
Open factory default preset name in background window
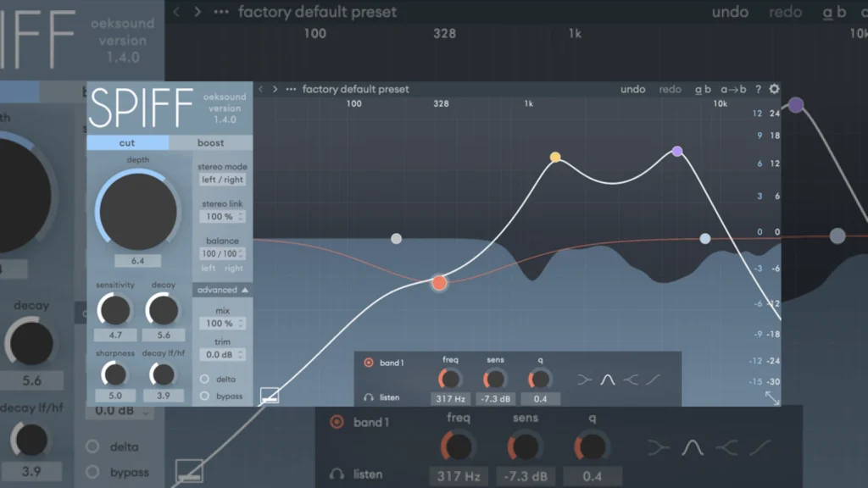click(x=317, y=12)
